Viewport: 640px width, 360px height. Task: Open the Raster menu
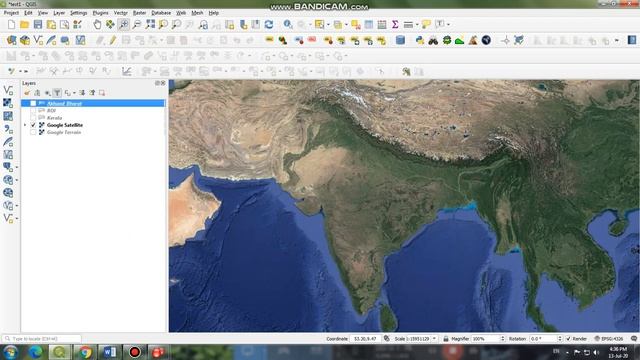coord(140,13)
